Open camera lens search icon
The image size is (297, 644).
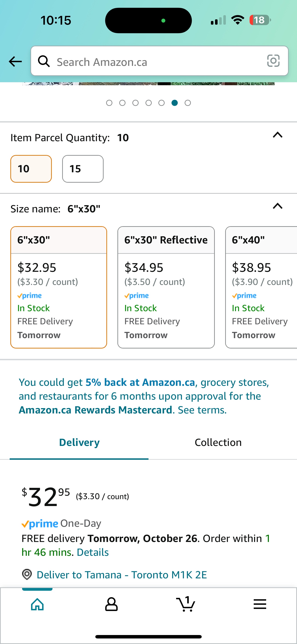(x=273, y=61)
